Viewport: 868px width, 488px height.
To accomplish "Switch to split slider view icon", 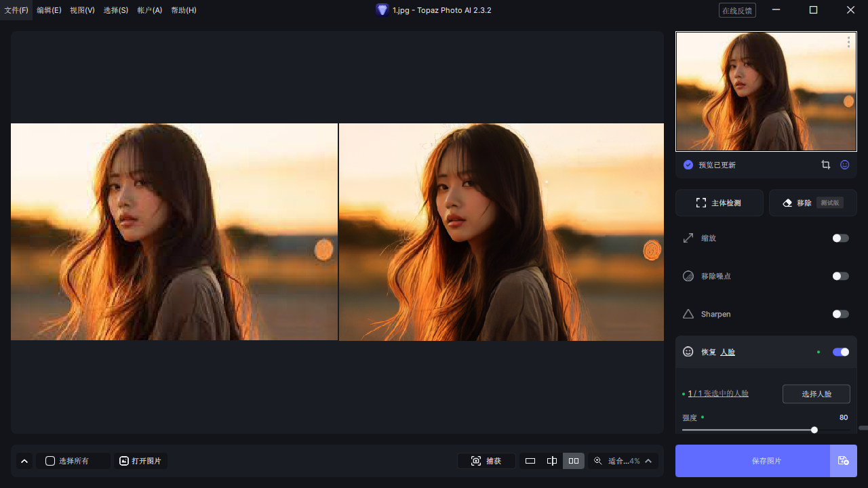I will click(x=552, y=461).
